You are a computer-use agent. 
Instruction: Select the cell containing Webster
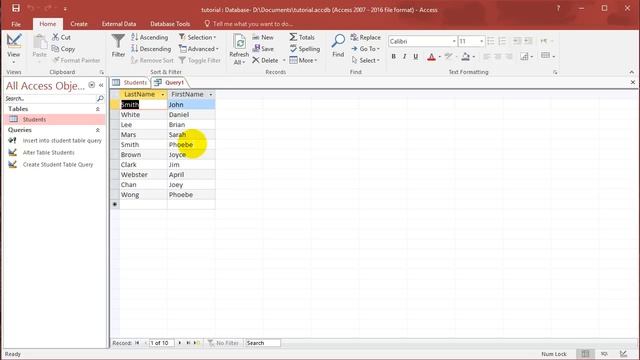coord(143,175)
